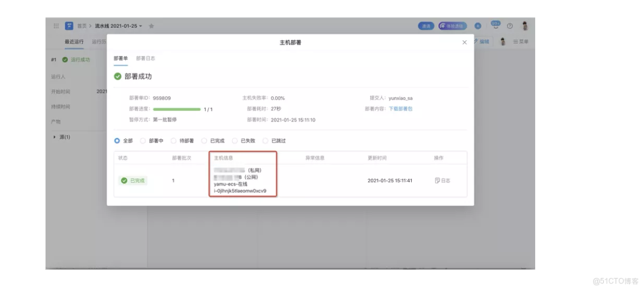Select the 部署中 radio filter
The height and width of the screenshot is (290, 644).
point(143,140)
